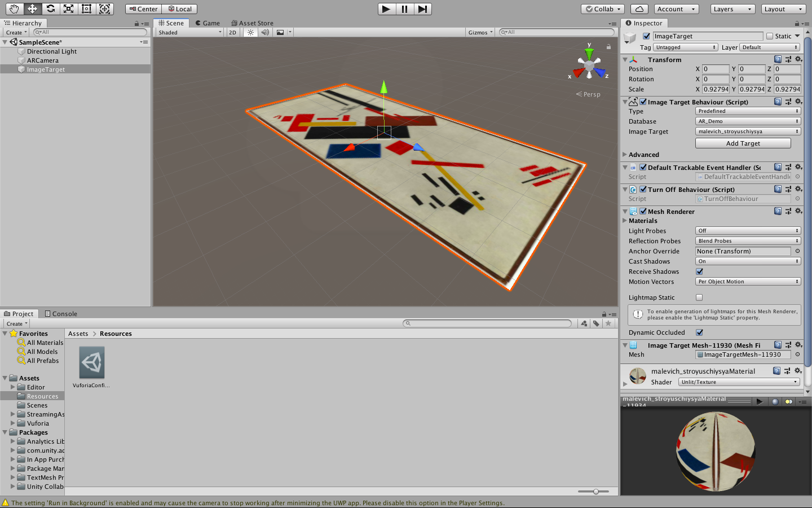Open the Collab dropdown button

[603, 9]
